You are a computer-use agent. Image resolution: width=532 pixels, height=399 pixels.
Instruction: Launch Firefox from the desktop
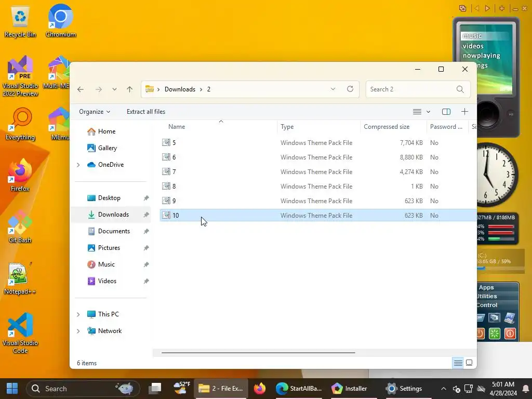point(20,176)
